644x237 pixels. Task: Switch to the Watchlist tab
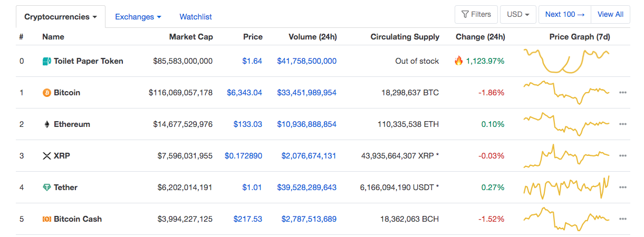196,17
